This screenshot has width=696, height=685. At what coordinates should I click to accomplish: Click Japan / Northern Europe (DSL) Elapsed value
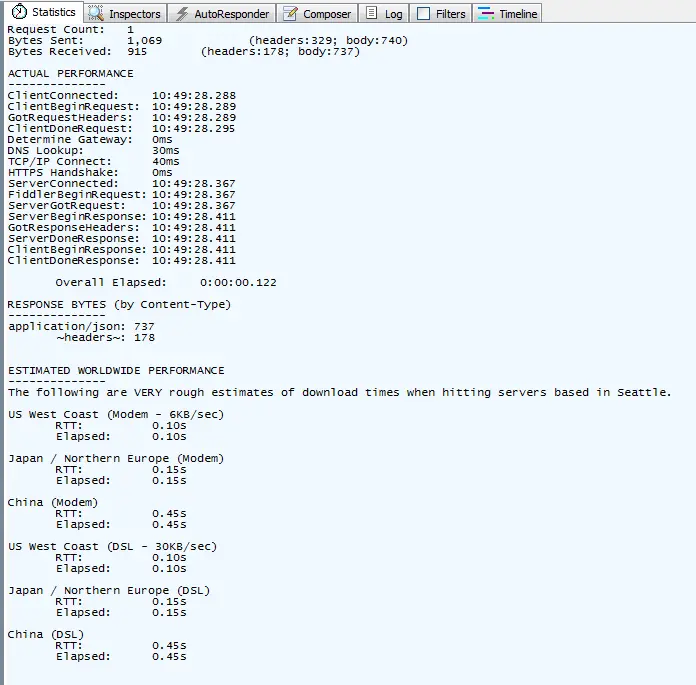(169, 613)
